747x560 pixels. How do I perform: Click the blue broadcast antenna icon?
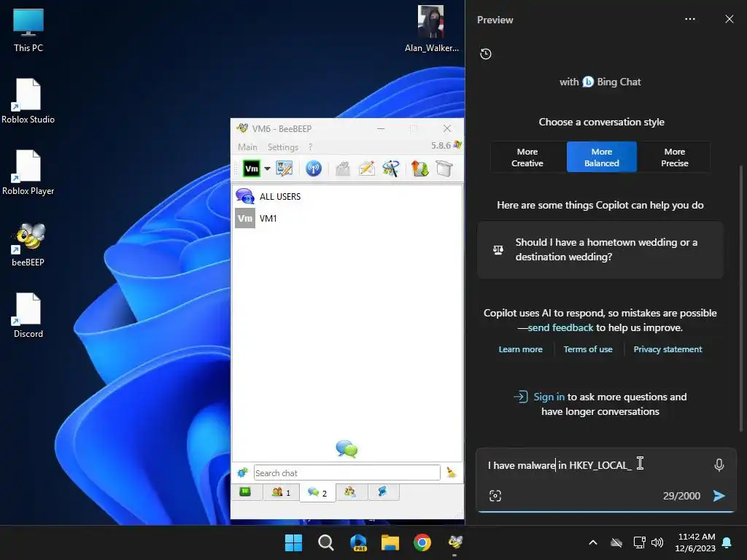(x=314, y=168)
